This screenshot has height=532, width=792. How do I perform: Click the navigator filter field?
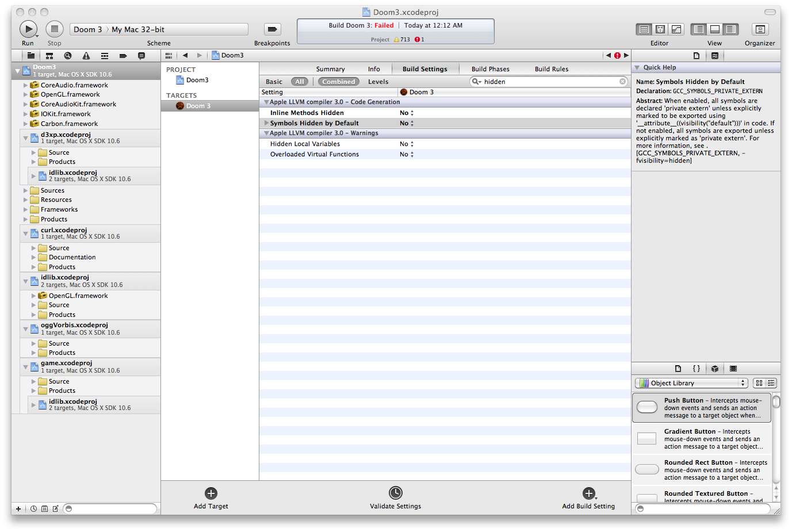[110, 508]
